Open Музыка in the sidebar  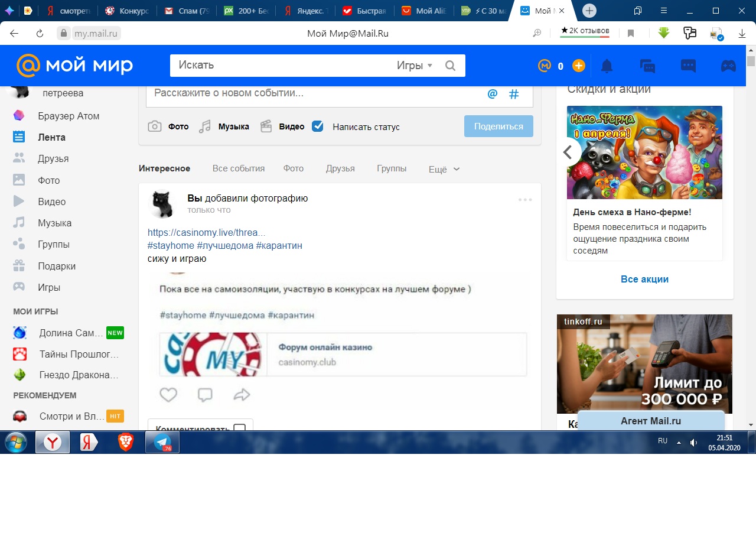click(42, 223)
